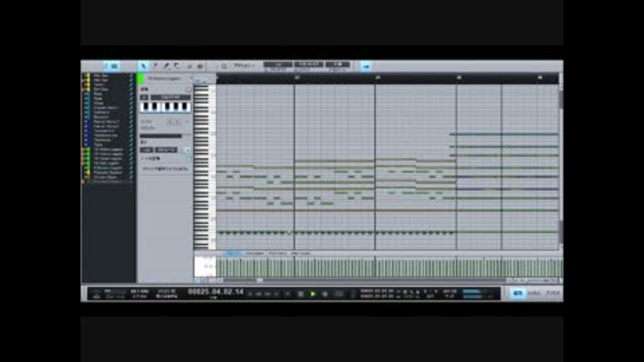
Task: Select the Split tool next to Arrow
Action: point(155,66)
